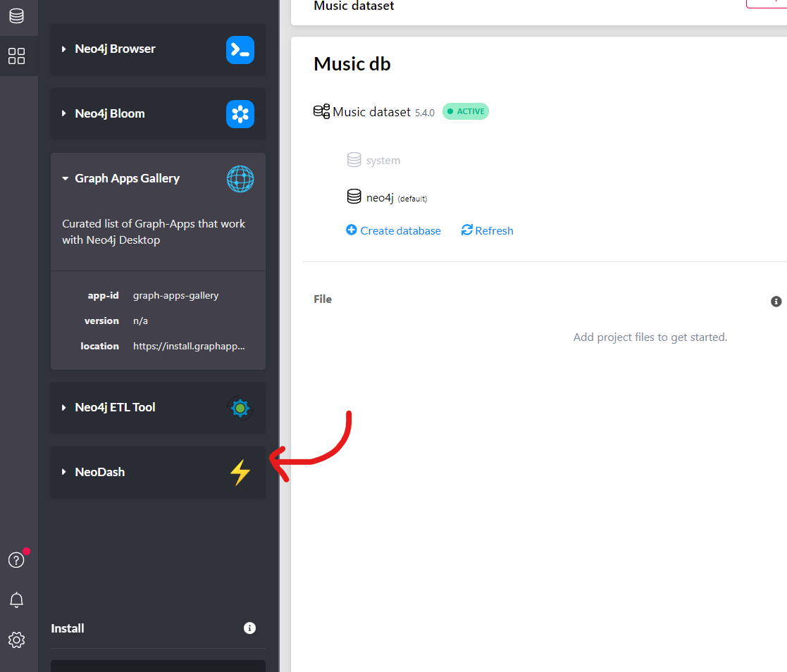Viewport: 787px width, 672px height.
Task: Launch NeoDash with the lightning bolt icon
Action: 240,473
